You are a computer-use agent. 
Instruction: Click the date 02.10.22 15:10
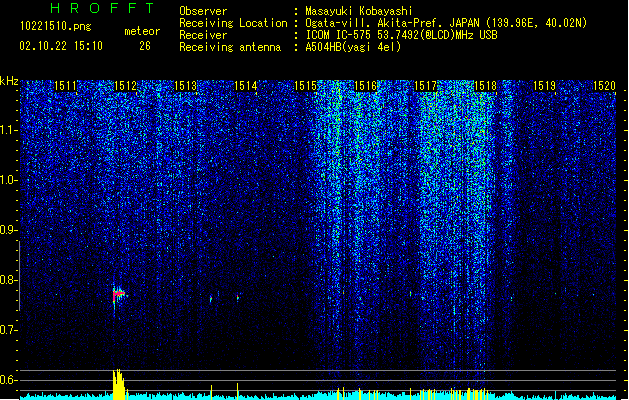point(61,46)
